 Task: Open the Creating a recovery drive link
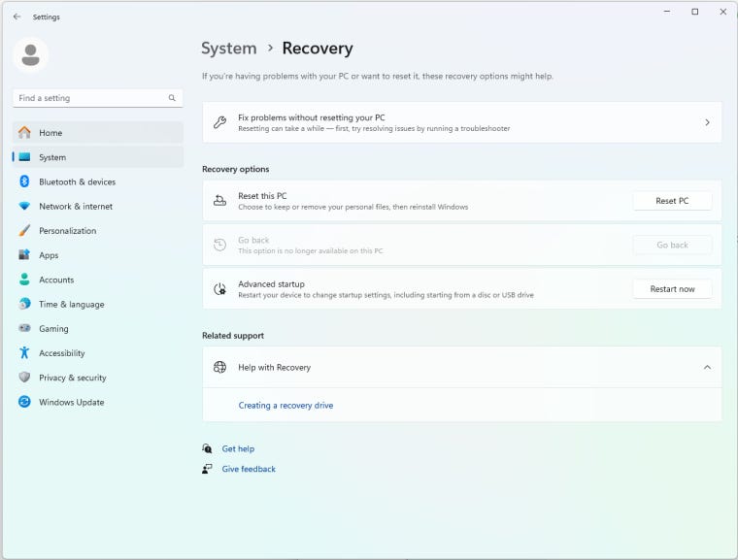click(x=285, y=406)
